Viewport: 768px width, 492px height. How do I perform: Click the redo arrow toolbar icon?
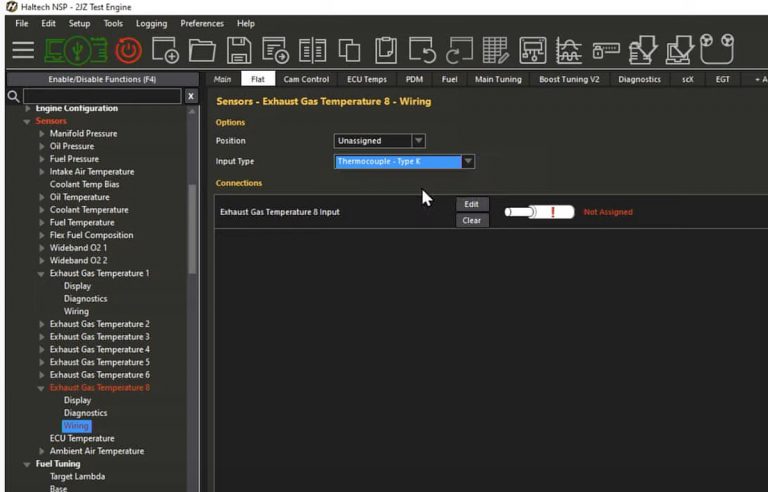tap(458, 50)
